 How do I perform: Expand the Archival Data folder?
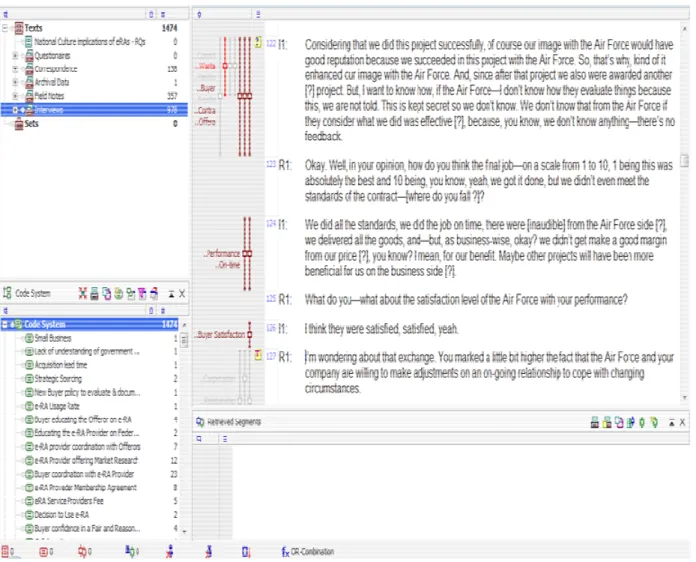pyautogui.click(x=15, y=82)
